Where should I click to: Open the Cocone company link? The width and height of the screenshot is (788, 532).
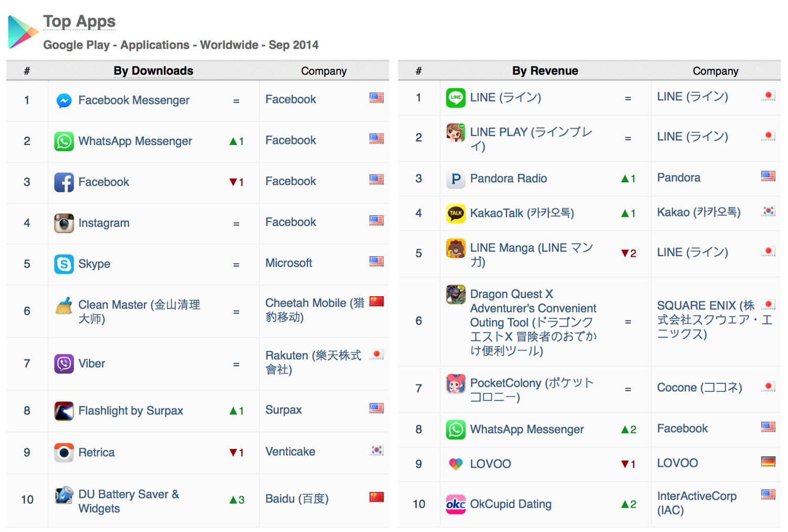(x=700, y=388)
